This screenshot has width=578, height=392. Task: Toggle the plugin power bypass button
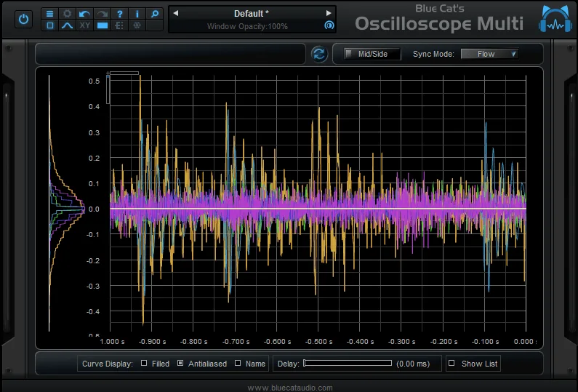tap(23, 19)
